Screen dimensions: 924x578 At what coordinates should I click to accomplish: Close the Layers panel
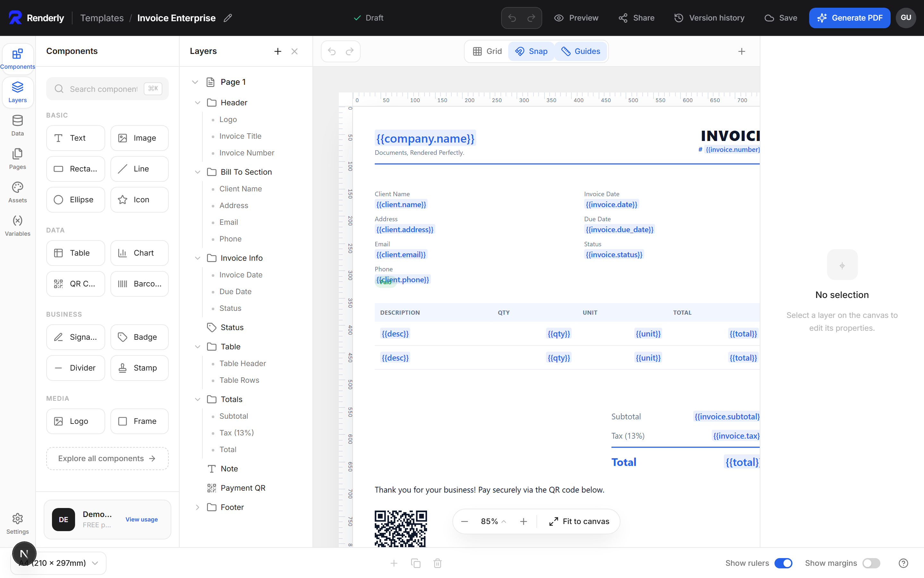[295, 51]
